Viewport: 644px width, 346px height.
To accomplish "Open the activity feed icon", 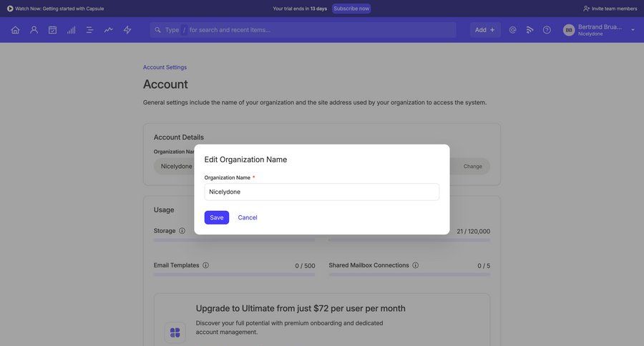I will click(530, 30).
